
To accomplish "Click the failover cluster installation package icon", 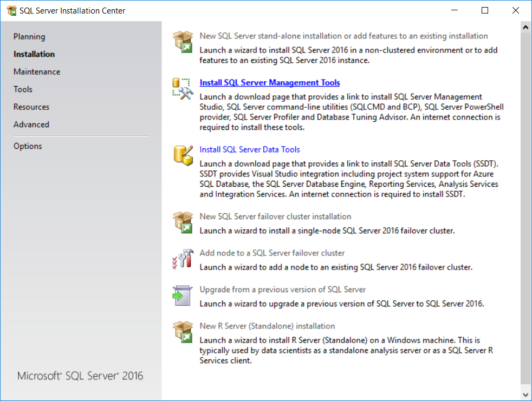I will (x=183, y=223).
